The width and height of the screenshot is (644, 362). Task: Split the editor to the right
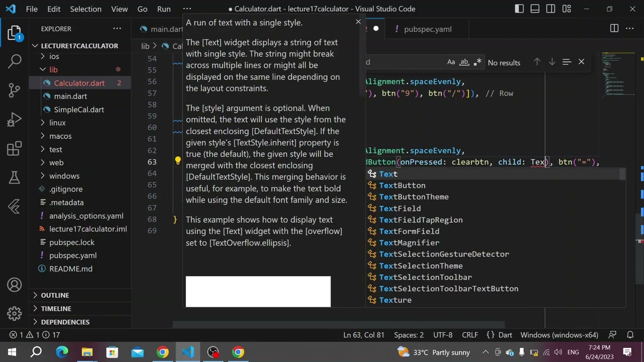click(614, 29)
